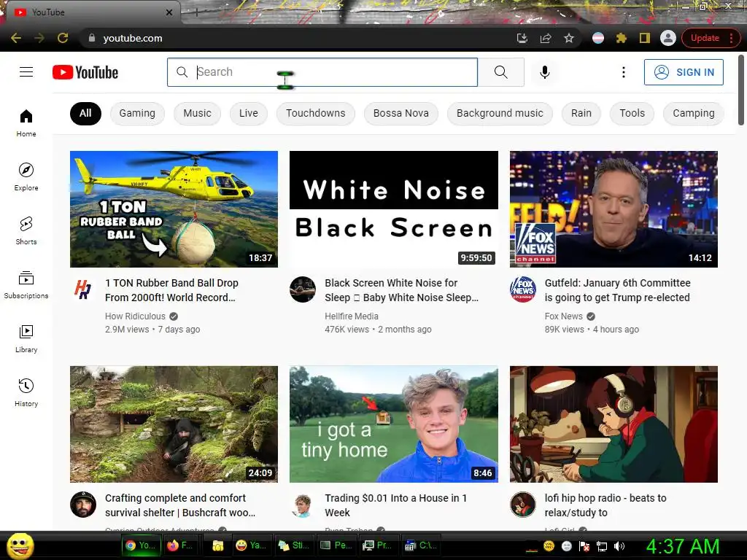Close the YouTube browser tab

[x=169, y=12]
